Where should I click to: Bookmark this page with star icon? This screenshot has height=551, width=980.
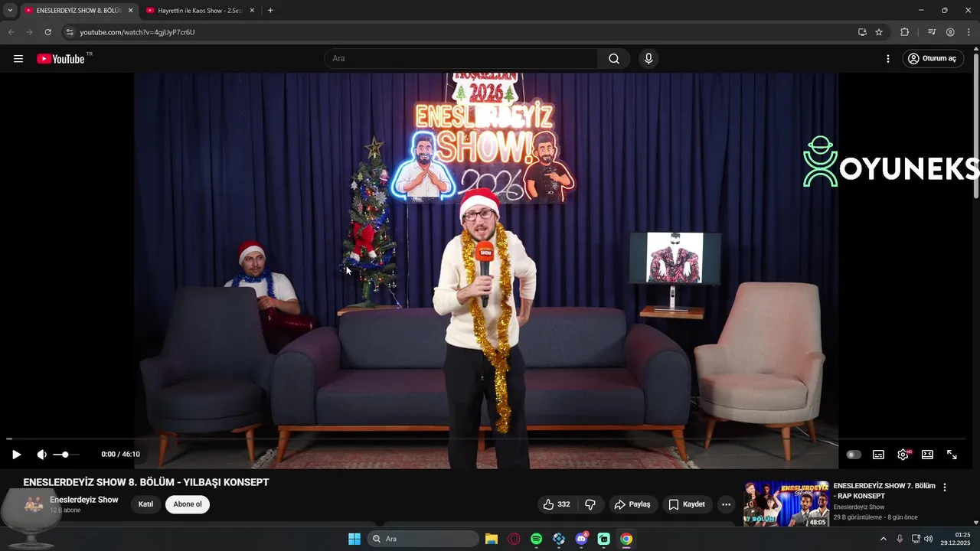pos(879,32)
